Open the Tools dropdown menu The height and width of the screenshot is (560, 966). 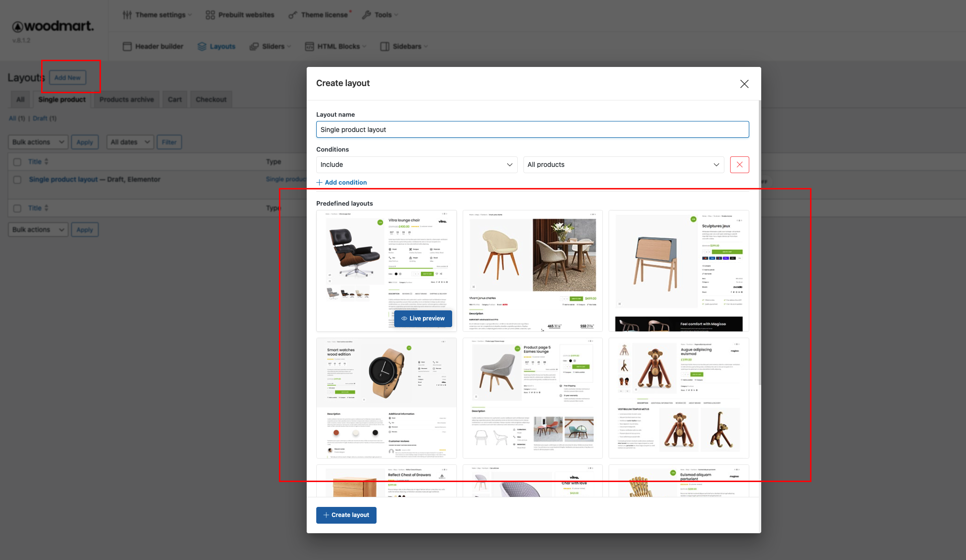pos(380,15)
